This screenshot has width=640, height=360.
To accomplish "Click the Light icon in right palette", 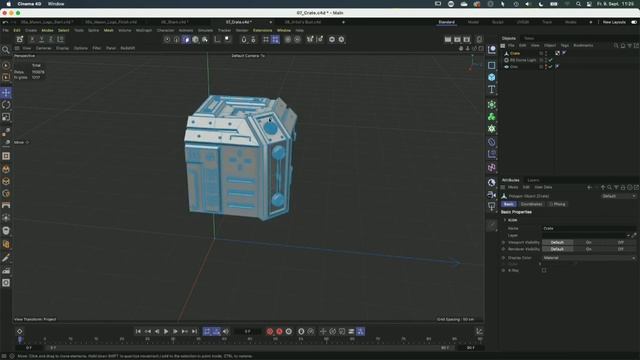I will coord(492,207).
